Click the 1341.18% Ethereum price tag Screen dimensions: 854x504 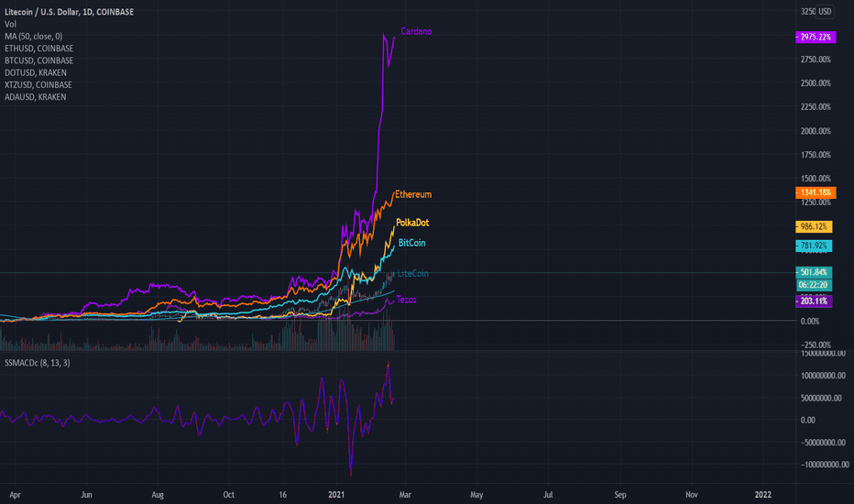coord(816,192)
